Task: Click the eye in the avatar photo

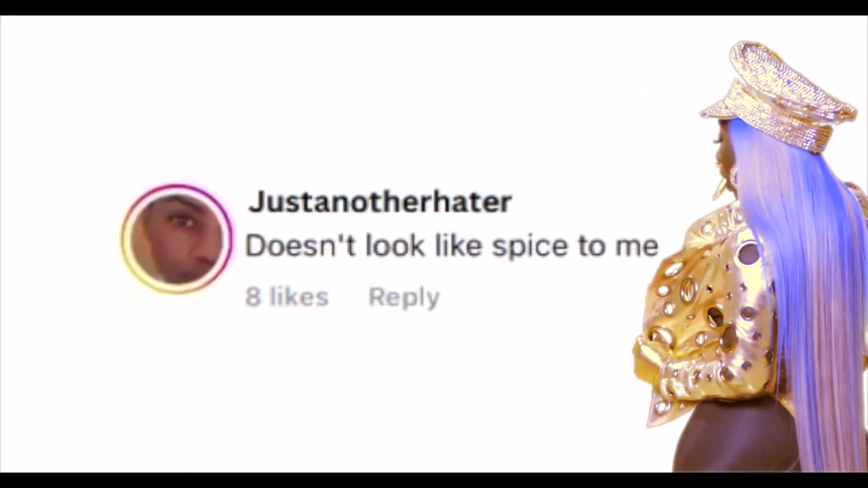Action: pyautogui.click(x=181, y=220)
